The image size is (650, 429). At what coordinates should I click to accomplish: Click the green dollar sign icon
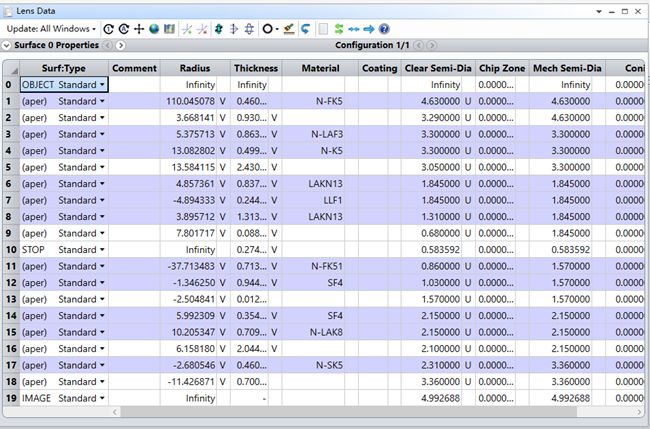click(x=339, y=29)
